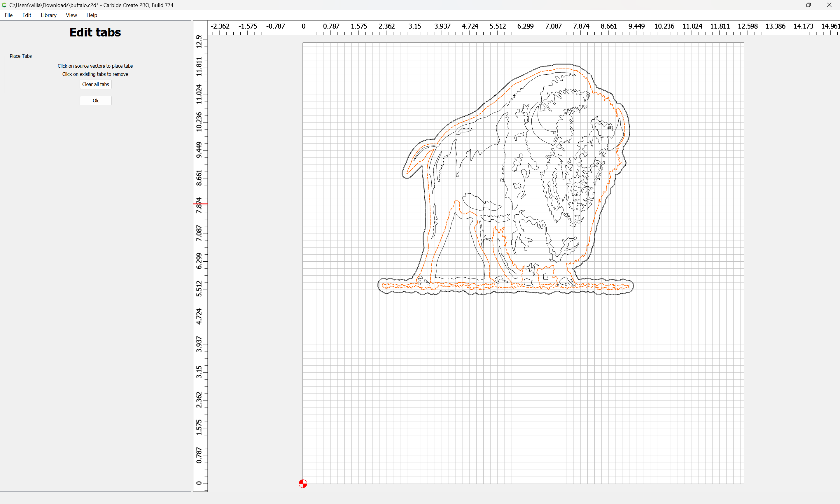Close the Carbide Create window
The height and width of the screenshot is (504, 840).
[x=829, y=5]
